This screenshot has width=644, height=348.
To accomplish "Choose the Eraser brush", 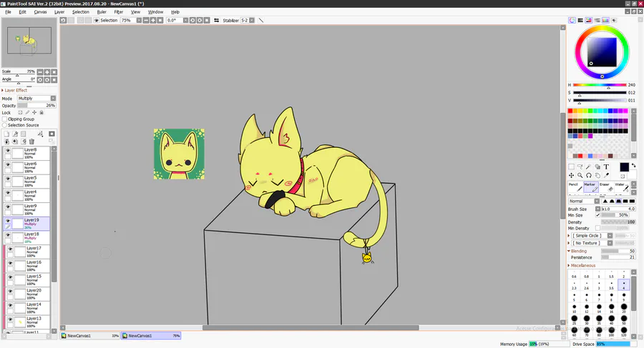I will tap(606, 187).
